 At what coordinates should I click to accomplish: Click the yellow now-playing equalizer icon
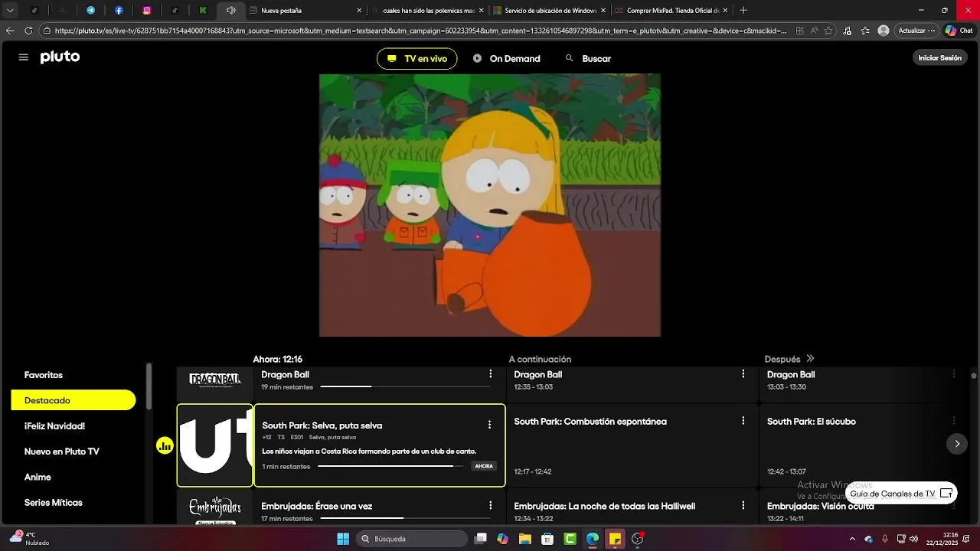point(165,445)
